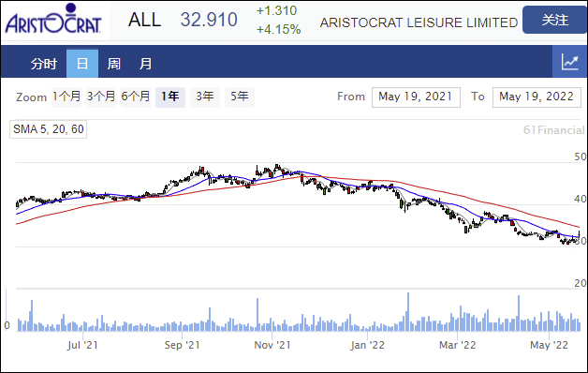This screenshot has height=373, width=588.
Task: Switch to the 月 monthly tab
Action: click(x=145, y=64)
